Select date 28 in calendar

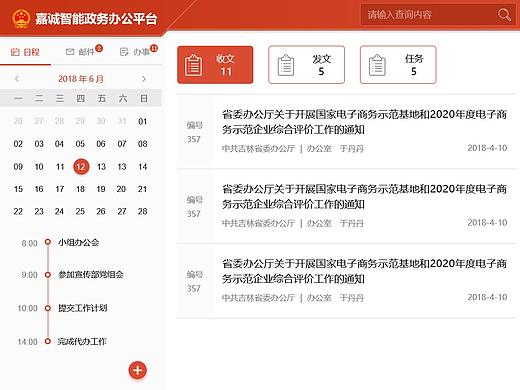click(143, 212)
